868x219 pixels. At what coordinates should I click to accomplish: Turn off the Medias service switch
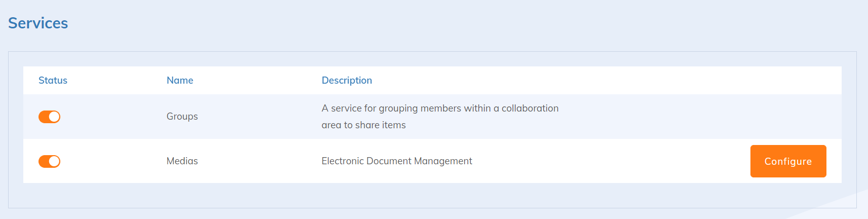point(49,161)
